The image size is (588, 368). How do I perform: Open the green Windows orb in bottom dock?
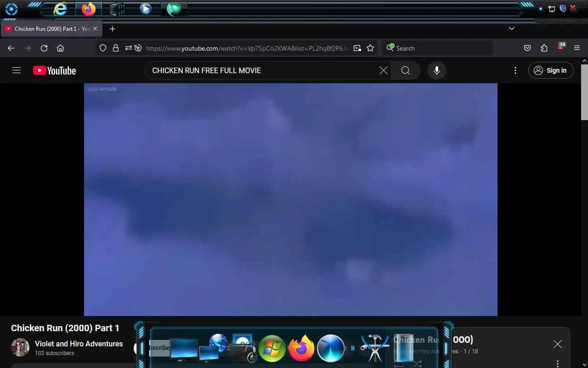[x=272, y=348]
